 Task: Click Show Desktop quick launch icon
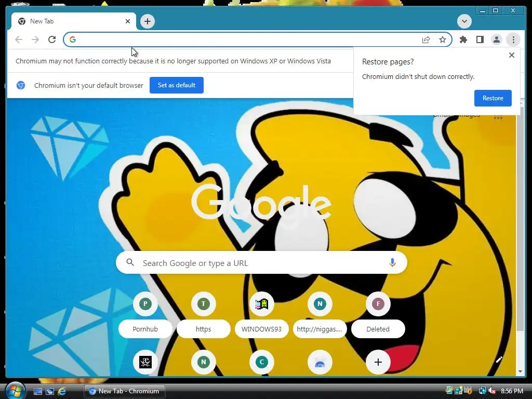(x=37, y=391)
